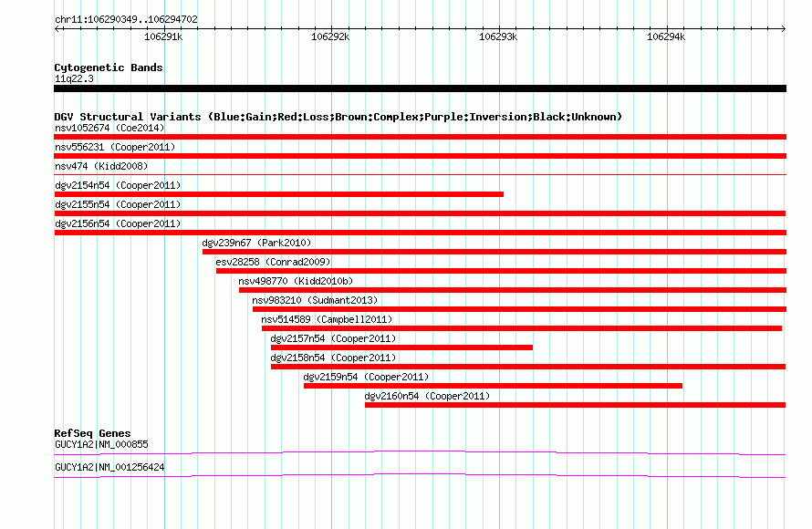Viewport: 812px width, 529px height.
Task: Select the dgv239n67 red loss bar
Action: coord(494,252)
